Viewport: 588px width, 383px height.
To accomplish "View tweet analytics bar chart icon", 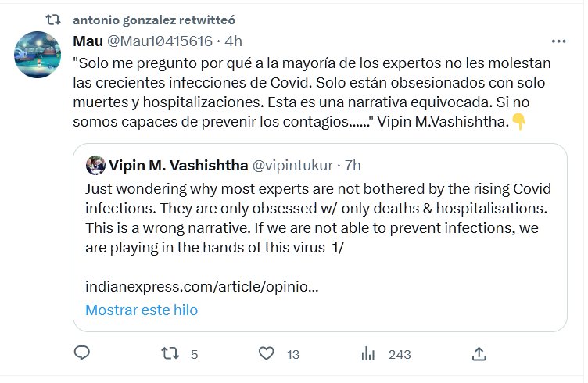I will point(368,353).
